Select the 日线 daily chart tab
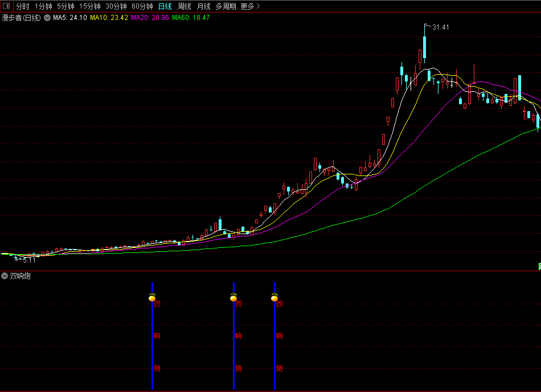This screenshot has height=392, width=541. pyautogui.click(x=165, y=6)
